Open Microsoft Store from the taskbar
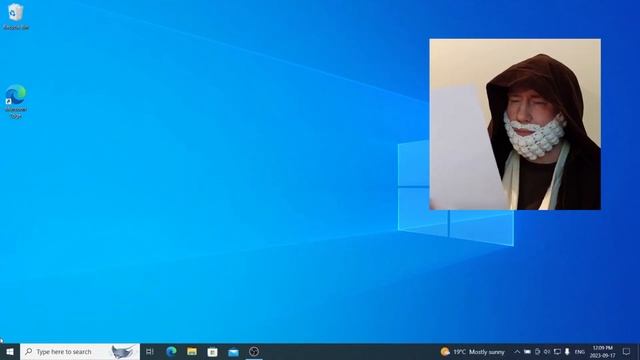This screenshot has height=360, width=640. pos(212,351)
